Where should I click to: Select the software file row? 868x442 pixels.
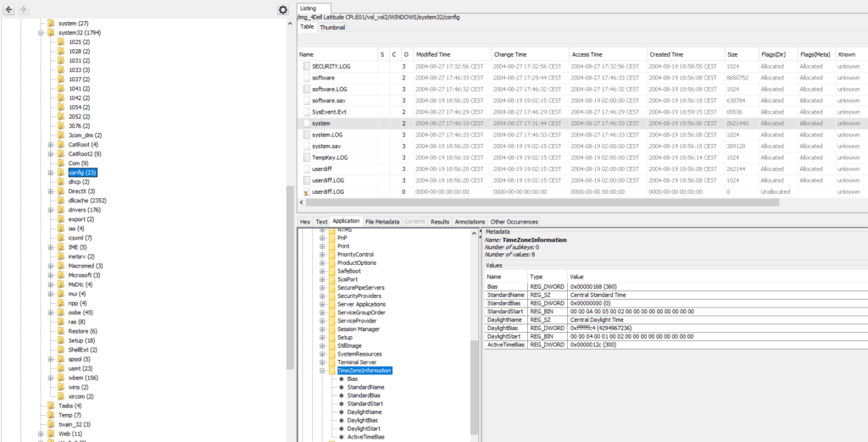pos(582,78)
